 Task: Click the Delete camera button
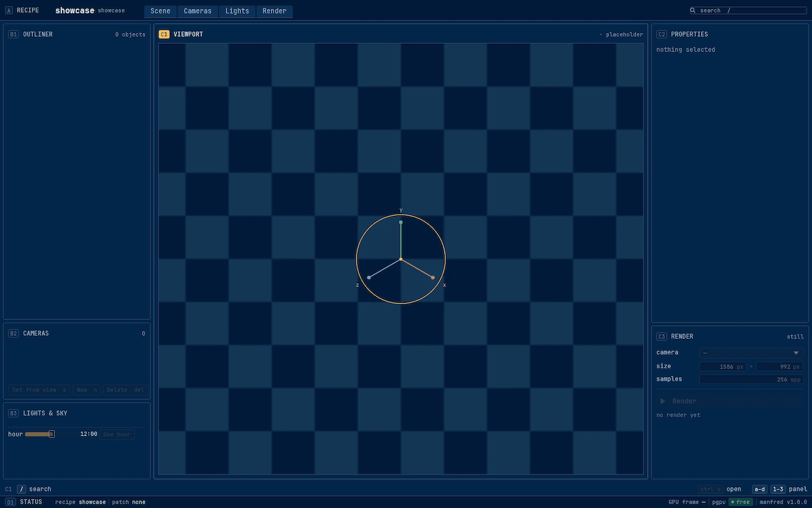(x=125, y=390)
